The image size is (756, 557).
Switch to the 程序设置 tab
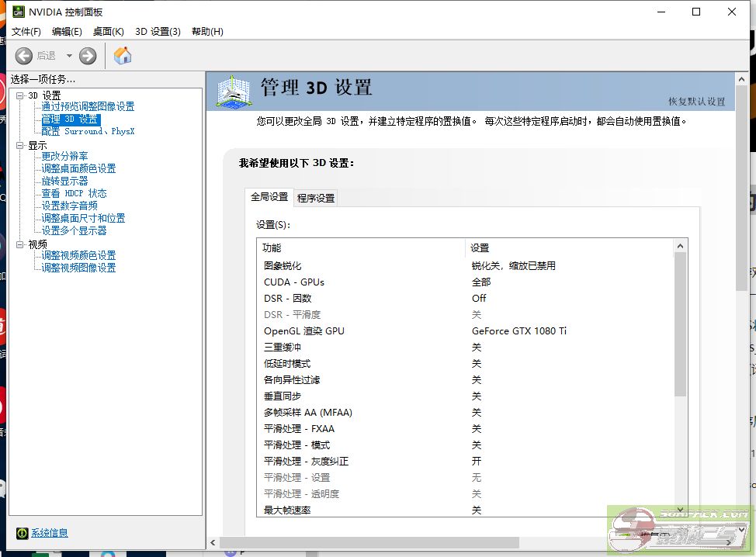(x=314, y=197)
